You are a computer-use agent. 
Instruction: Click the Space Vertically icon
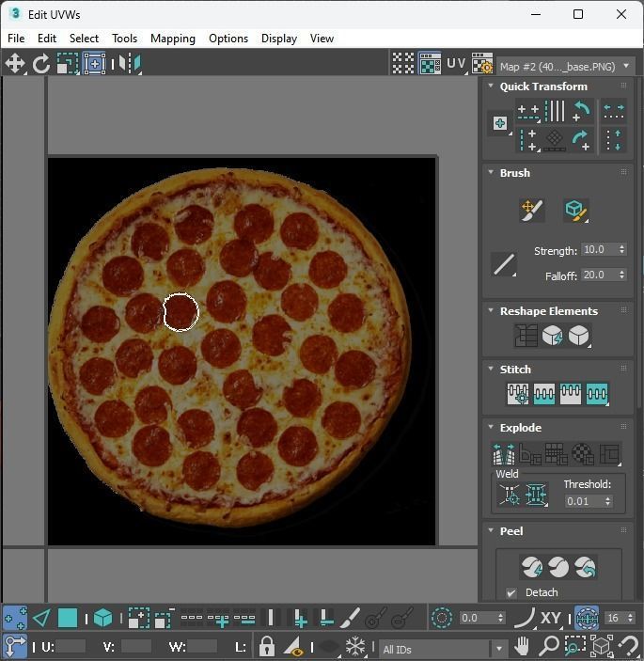[614, 140]
